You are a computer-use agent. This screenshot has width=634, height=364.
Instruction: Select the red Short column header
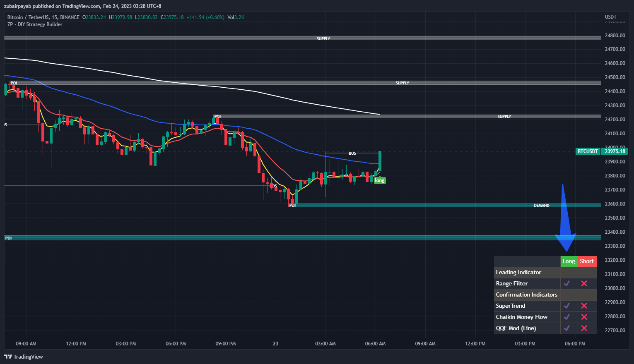click(587, 261)
